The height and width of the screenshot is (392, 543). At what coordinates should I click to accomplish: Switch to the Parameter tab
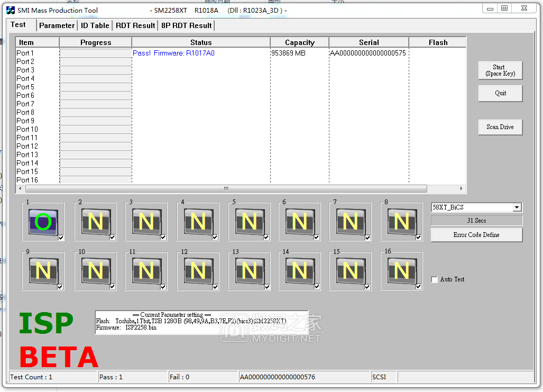click(57, 25)
